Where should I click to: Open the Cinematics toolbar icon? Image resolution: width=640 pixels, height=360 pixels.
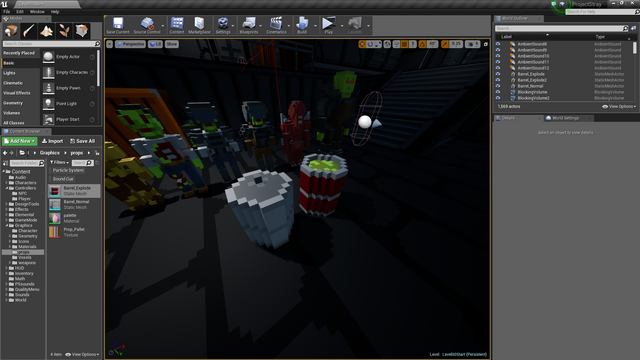276,25
